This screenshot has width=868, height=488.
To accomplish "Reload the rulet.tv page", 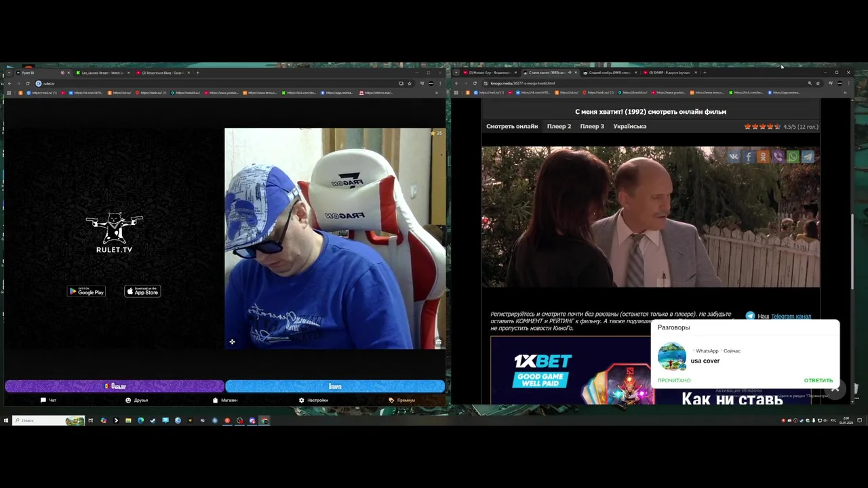I will (28, 83).
